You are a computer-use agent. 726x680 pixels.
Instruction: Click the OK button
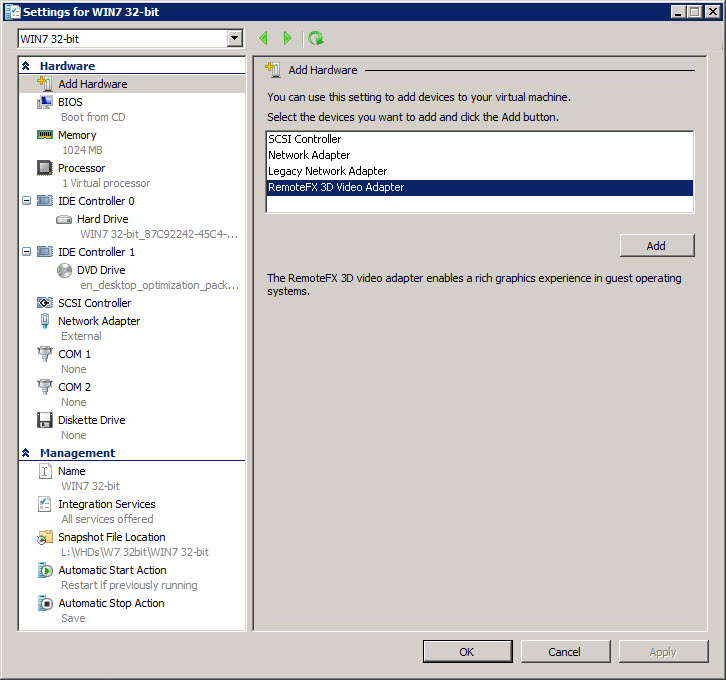[467, 652]
